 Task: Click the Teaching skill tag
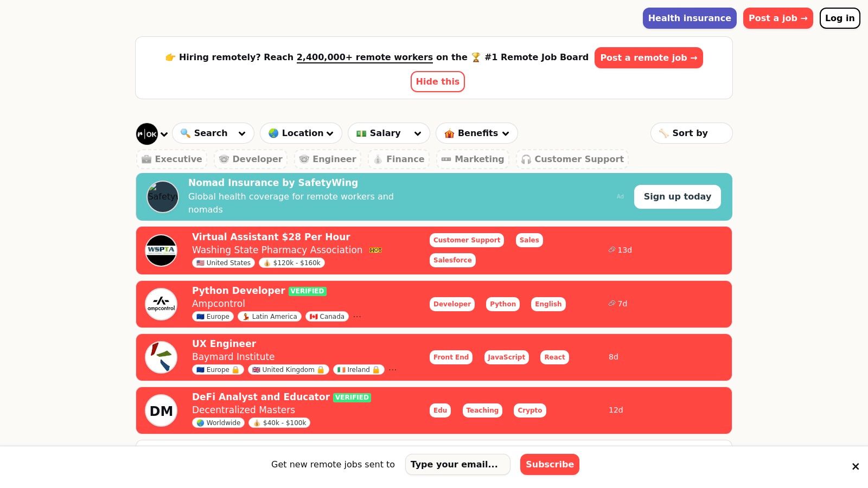(x=482, y=410)
